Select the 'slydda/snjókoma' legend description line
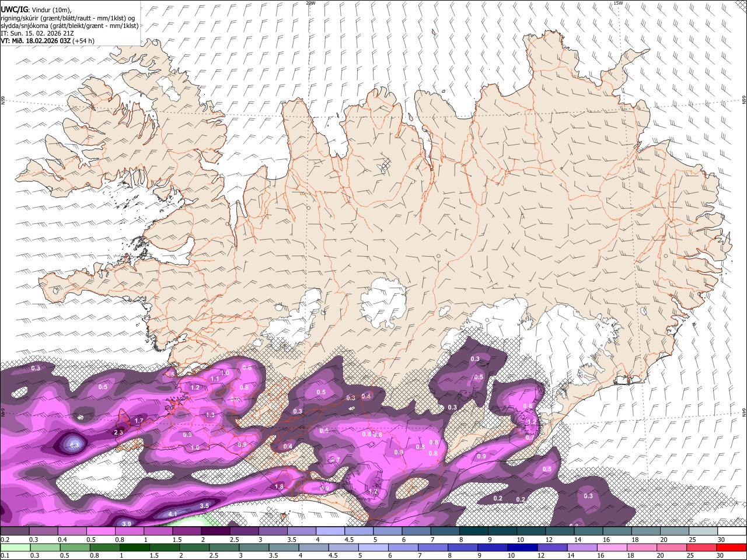This screenshot has height=560, width=747. tap(69, 26)
